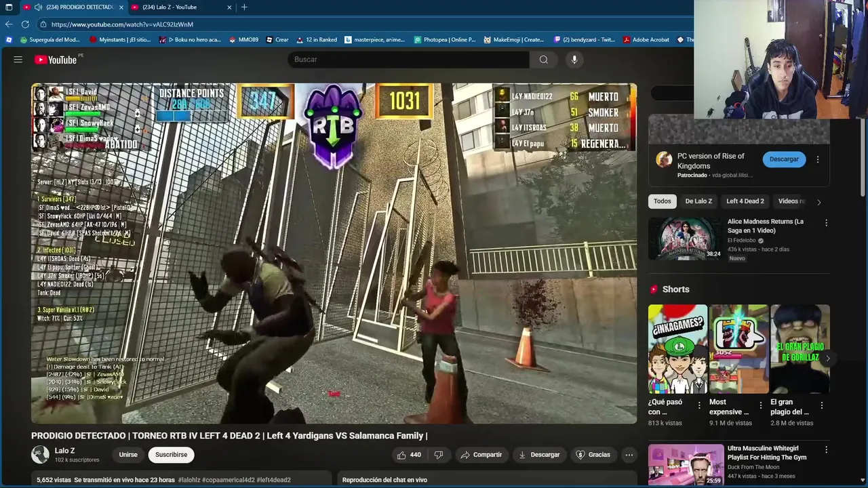Start voice search with the microphone

574,60
